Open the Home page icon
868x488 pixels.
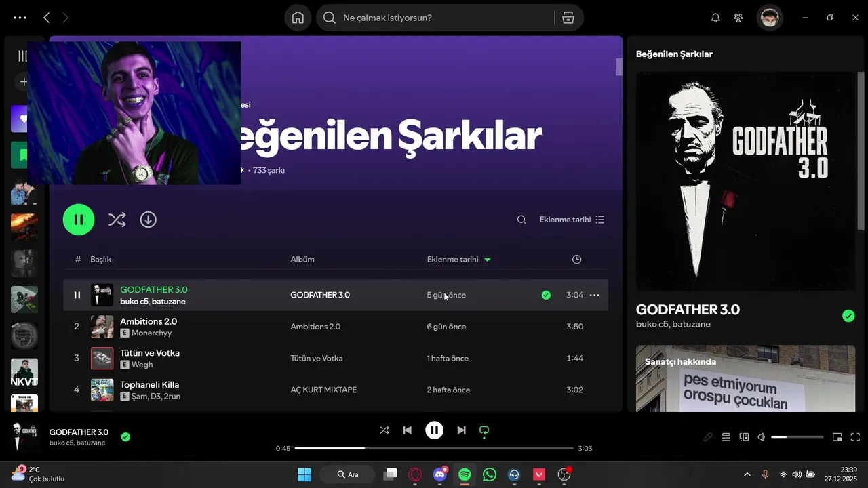point(298,18)
